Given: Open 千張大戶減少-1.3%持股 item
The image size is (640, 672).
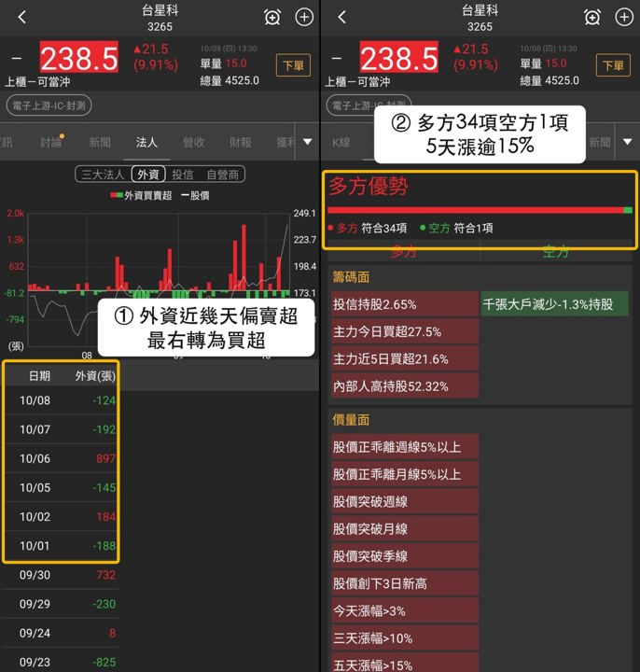Looking at the screenshot, I should pyautogui.click(x=555, y=304).
